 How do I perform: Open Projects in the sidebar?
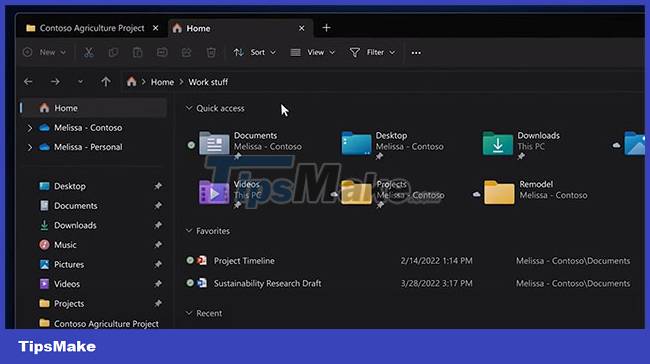[69, 303]
